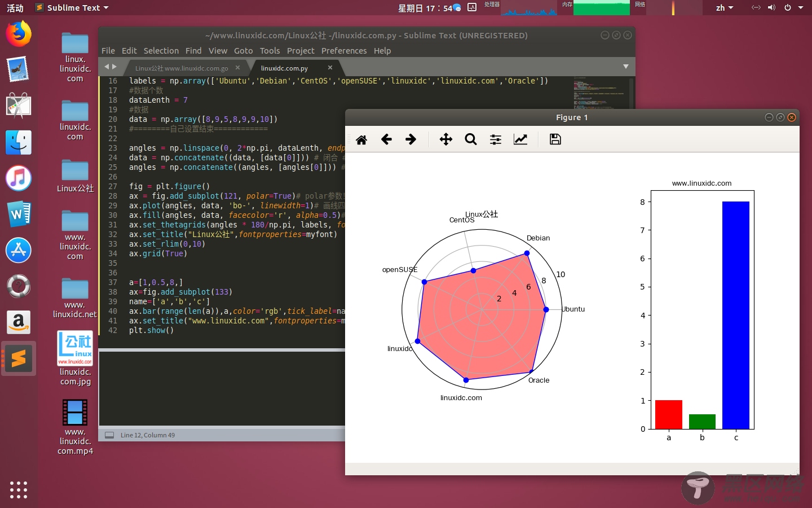Image resolution: width=812 pixels, height=508 pixels.
Task: Open the Finder-style file manager dock icon
Action: [x=19, y=142]
